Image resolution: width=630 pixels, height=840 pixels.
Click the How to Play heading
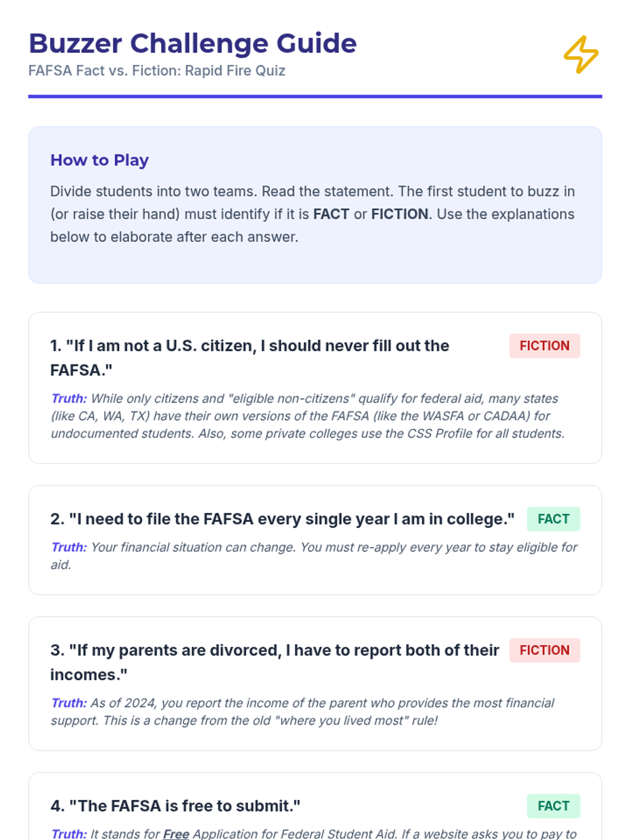coord(99,160)
